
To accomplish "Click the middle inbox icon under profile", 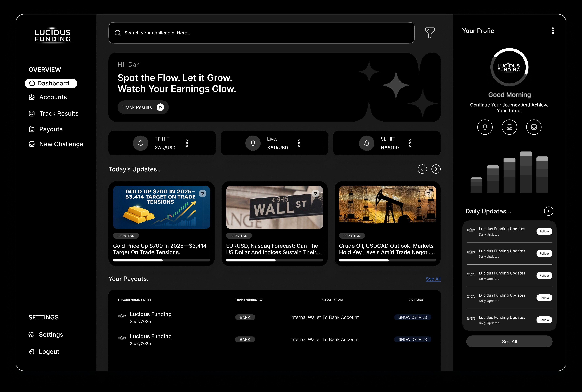I will (x=509, y=127).
